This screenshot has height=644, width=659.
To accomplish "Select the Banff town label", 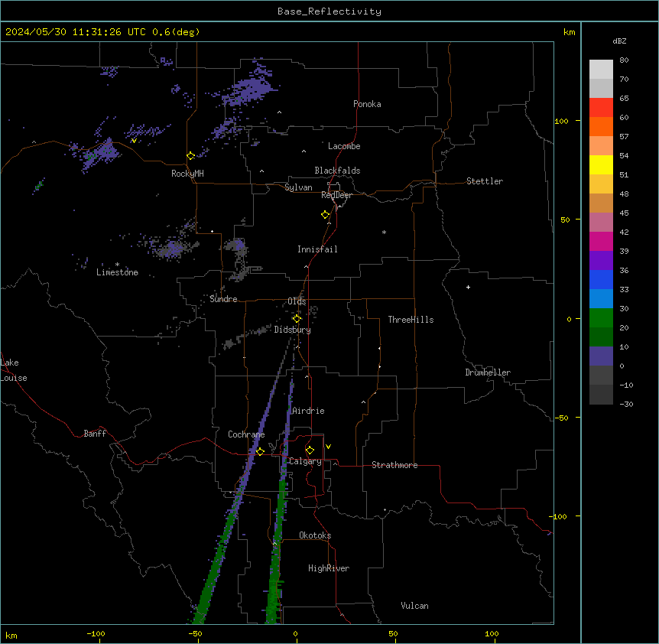I will (95, 434).
